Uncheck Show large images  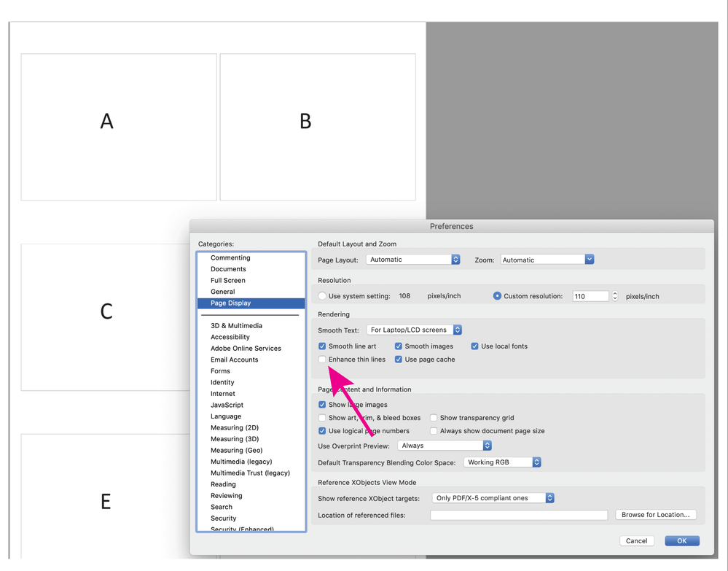tap(322, 405)
